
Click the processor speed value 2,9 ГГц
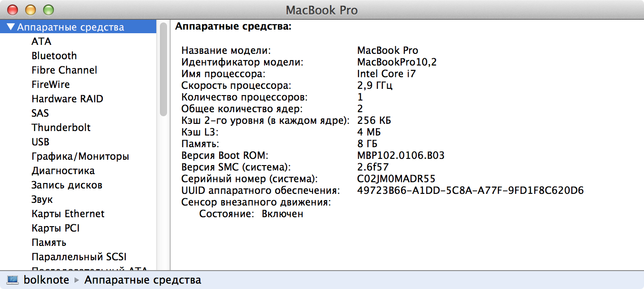click(375, 85)
